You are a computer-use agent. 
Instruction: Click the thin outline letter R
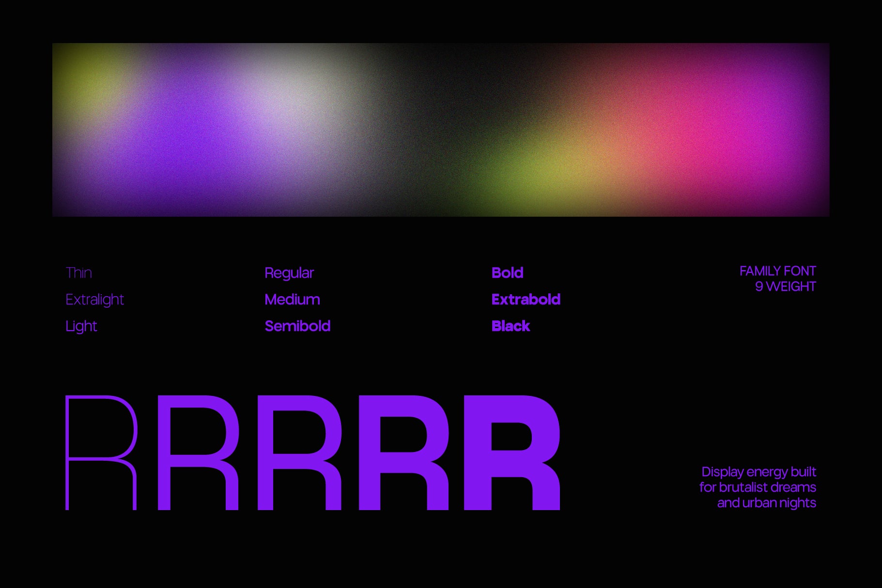[x=102, y=452]
